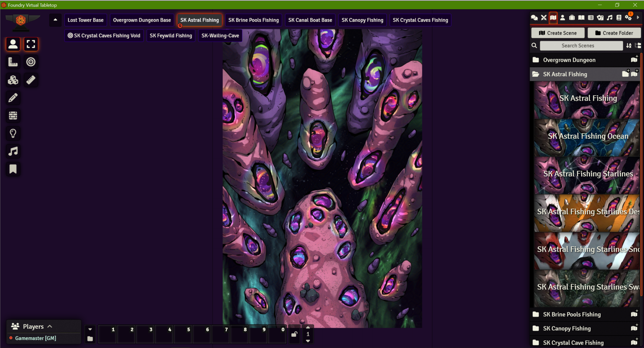Toggle alphabetical sort mode for scenes
Screen dimensions: 644x348
(629, 45)
